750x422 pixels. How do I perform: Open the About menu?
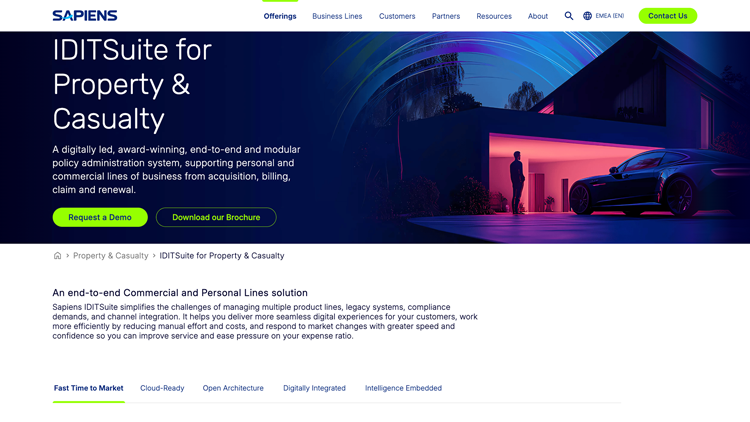[538, 16]
